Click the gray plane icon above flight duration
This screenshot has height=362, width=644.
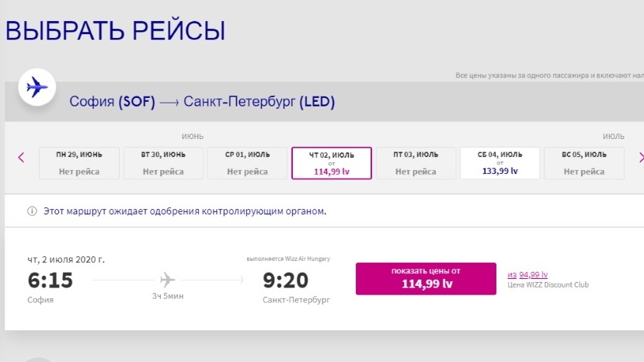click(x=168, y=280)
